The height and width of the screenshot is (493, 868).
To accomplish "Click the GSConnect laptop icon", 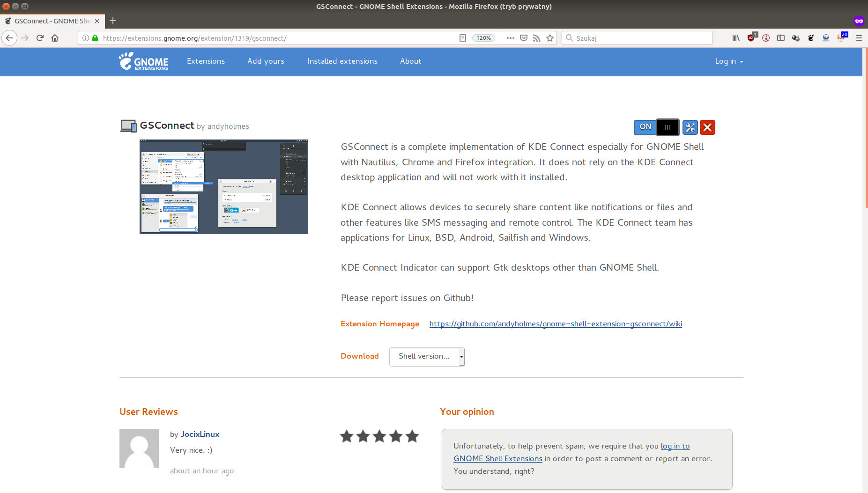I will [x=128, y=125].
